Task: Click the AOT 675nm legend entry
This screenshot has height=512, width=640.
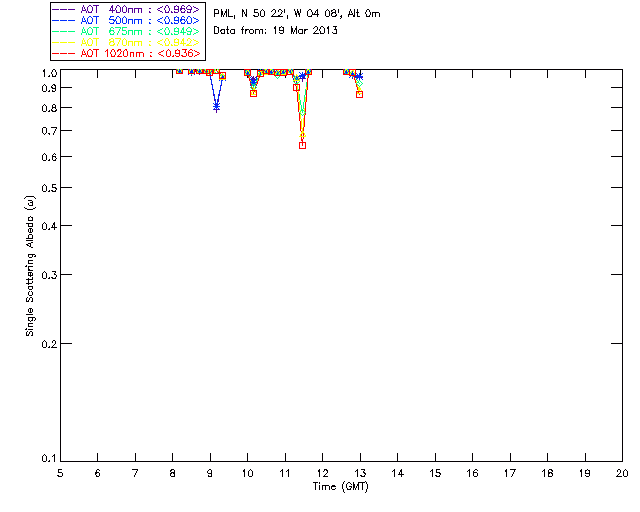Action: pyautogui.click(x=126, y=31)
